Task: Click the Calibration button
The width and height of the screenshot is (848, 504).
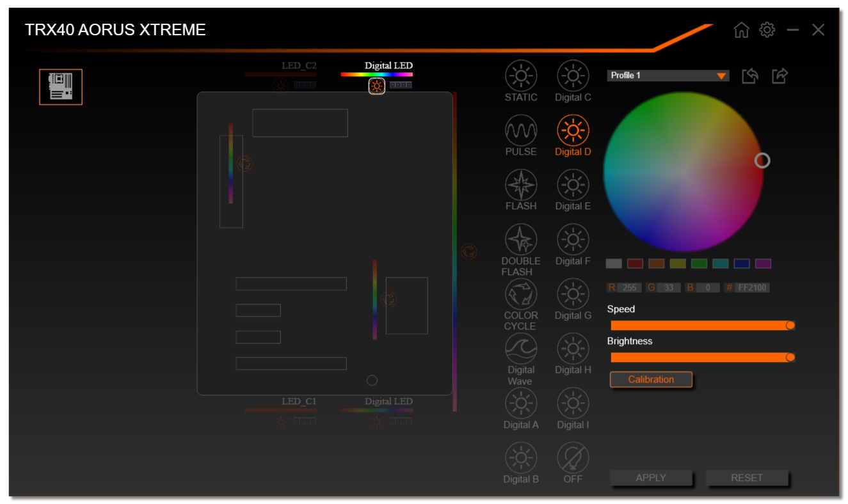Action: 651,379
